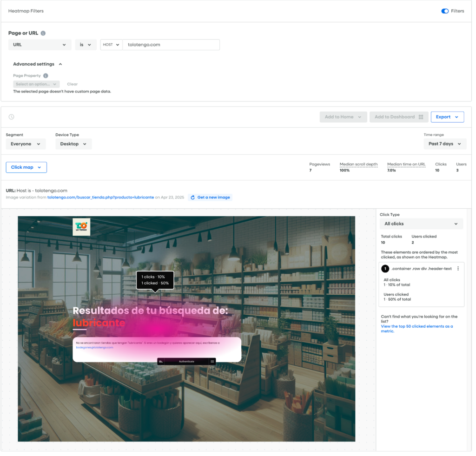Click the Export button
Viewport: 476px width, 456px height.
point(447,117)
